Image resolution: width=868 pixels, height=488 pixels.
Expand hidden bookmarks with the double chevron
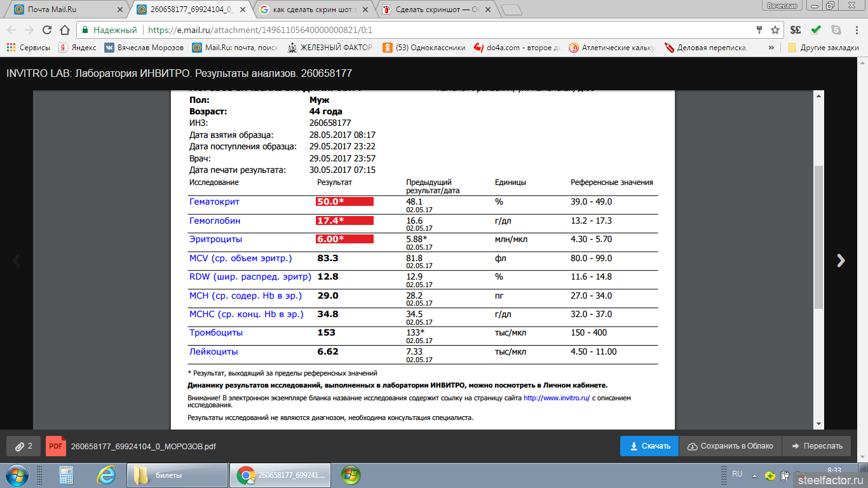771,48
